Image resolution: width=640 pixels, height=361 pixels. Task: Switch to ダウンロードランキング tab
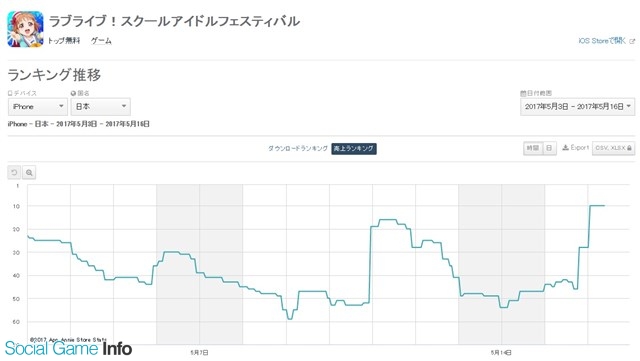pyautogui.click(x=298, y=148)
